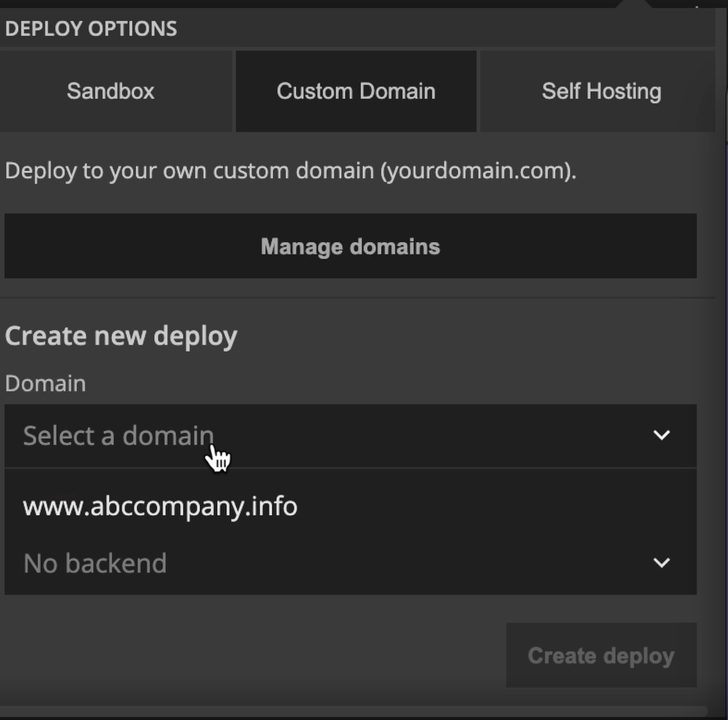Click the 'Create new deploy' heading

click(121, 336)
